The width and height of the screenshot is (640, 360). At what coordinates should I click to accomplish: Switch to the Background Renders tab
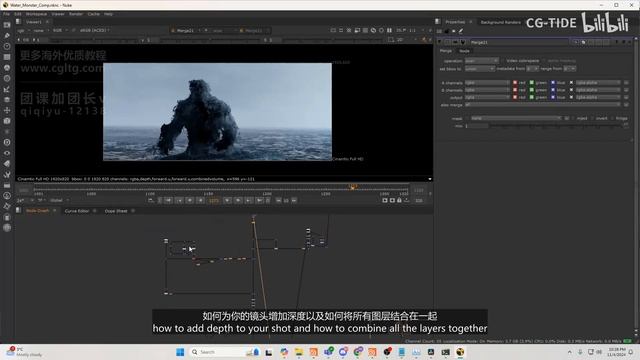500,22
